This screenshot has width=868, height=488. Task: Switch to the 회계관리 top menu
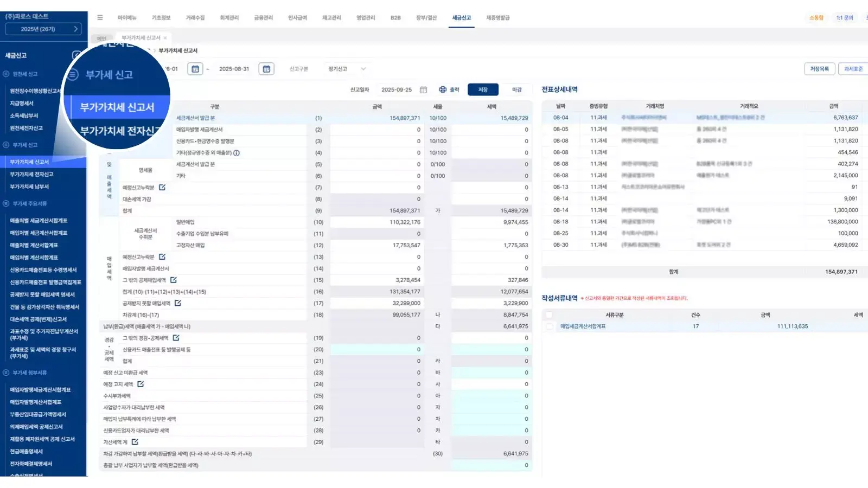click(229, 18)
